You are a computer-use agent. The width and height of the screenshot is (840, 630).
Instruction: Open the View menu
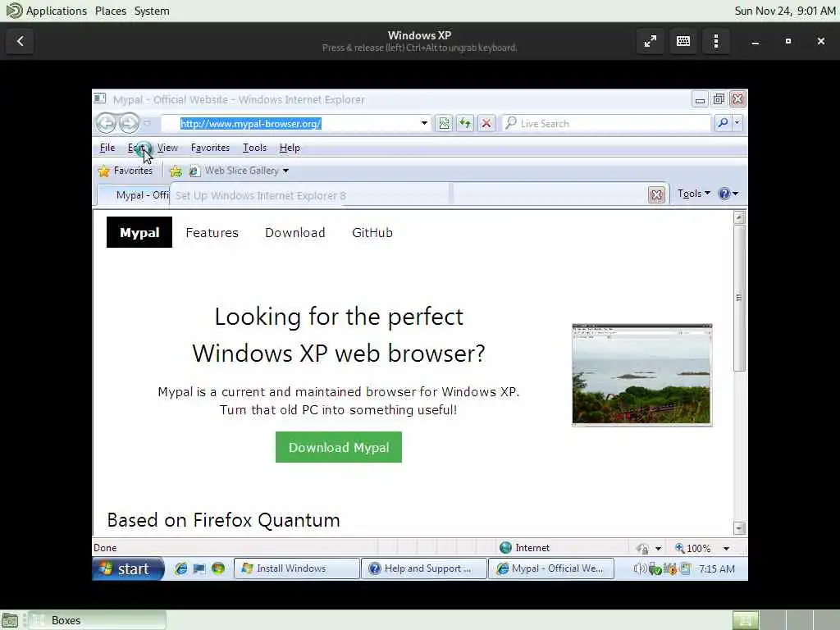(x=167, y=148)
